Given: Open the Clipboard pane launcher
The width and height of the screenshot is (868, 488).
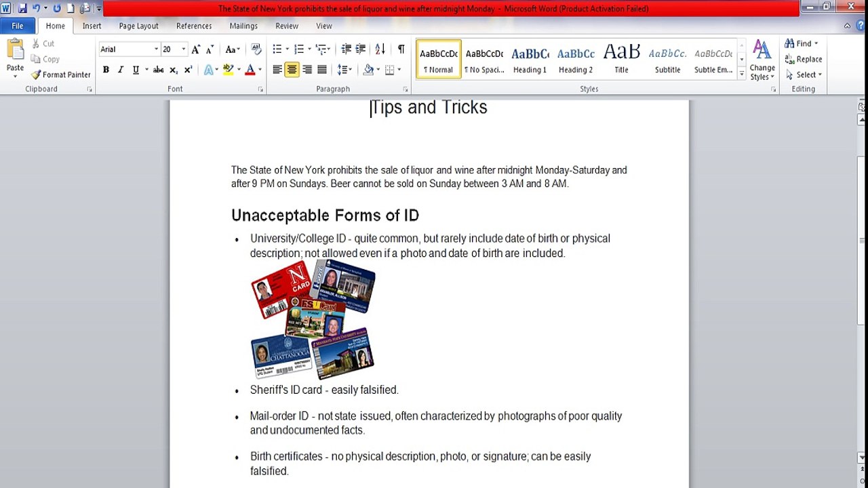Looking at the screenshot, I should (x=89, y=89).
